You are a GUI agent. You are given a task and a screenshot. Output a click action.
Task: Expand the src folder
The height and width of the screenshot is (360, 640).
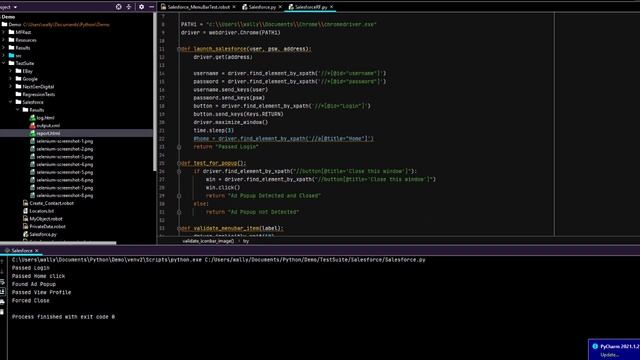coord(4,55)
